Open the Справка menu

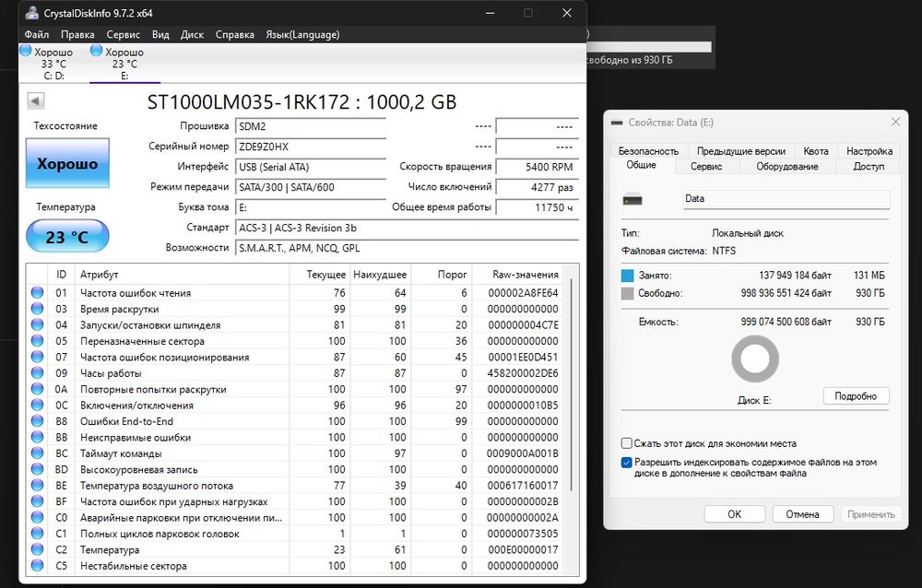234,35
